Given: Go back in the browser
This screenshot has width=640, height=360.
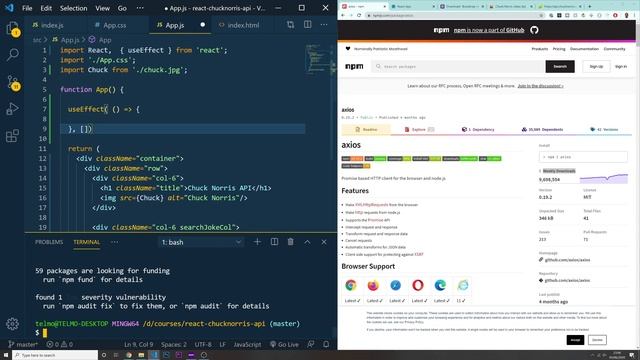Looking at the screenshot, I should pyautogui.click(x=343, y=16).
